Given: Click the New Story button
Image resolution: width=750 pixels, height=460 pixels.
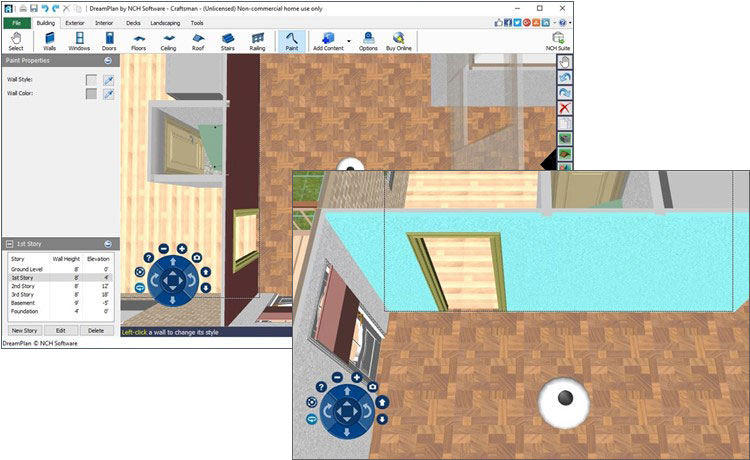Looking at the screenshot, I should pos(24,330).
